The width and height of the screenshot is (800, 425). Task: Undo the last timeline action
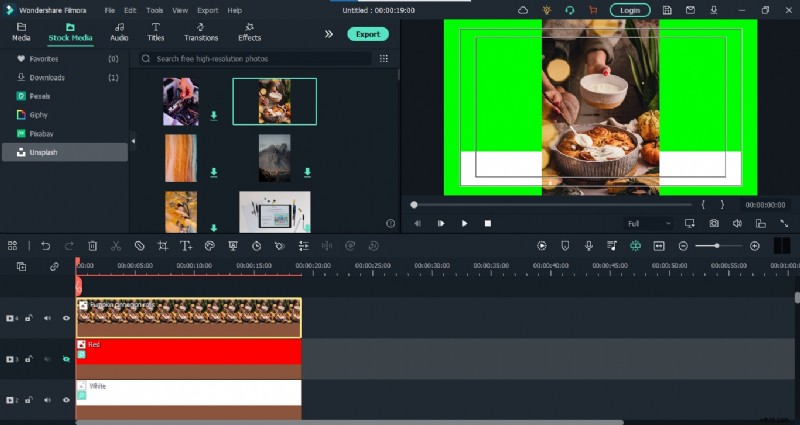[x=45, y=246]
